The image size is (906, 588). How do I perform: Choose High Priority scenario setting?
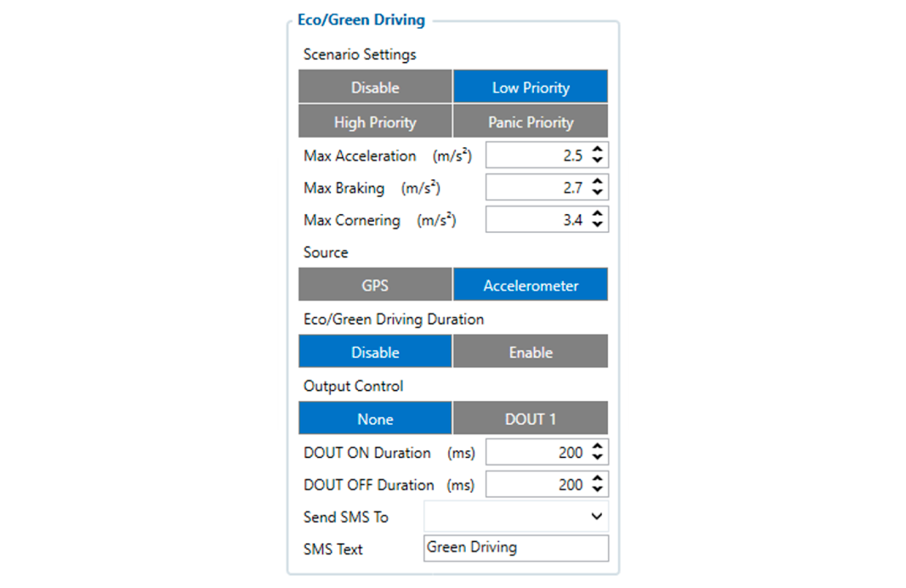tap(375, 121)
